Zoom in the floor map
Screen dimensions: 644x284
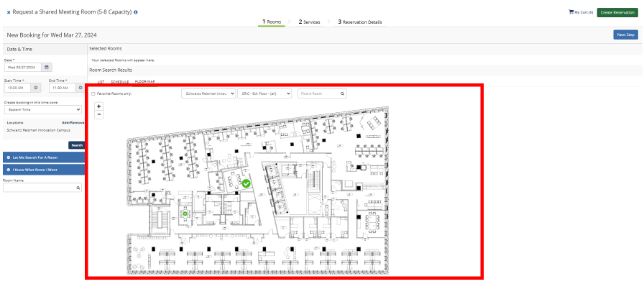[98, 106]
